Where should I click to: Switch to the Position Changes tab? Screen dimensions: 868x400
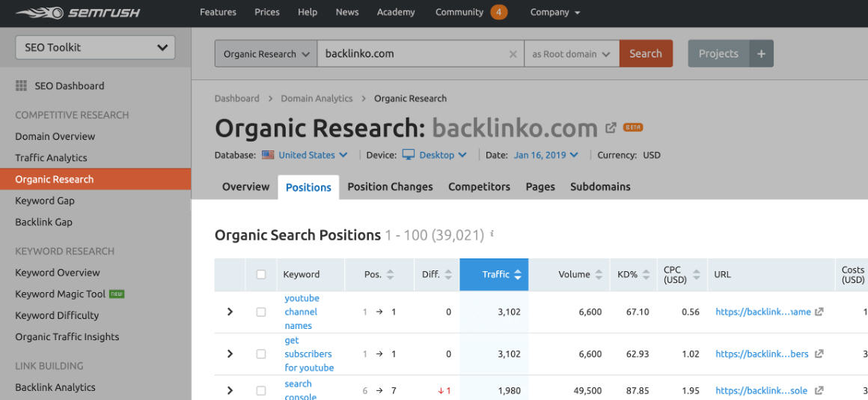(391, 187)
